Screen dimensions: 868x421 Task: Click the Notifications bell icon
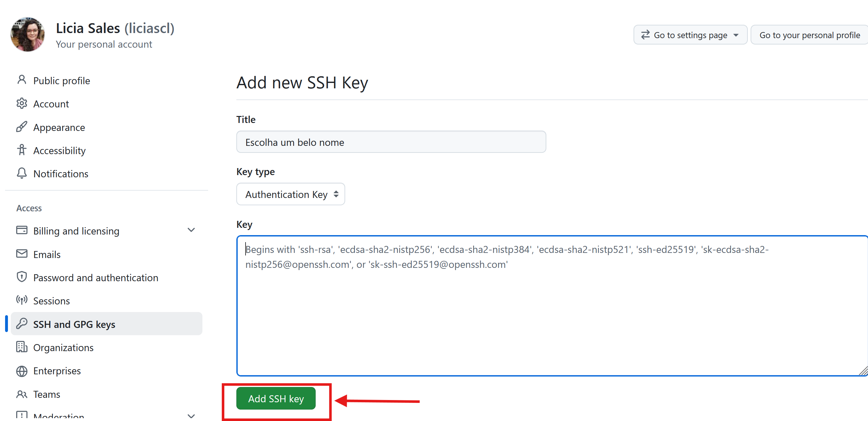[22, 173]
